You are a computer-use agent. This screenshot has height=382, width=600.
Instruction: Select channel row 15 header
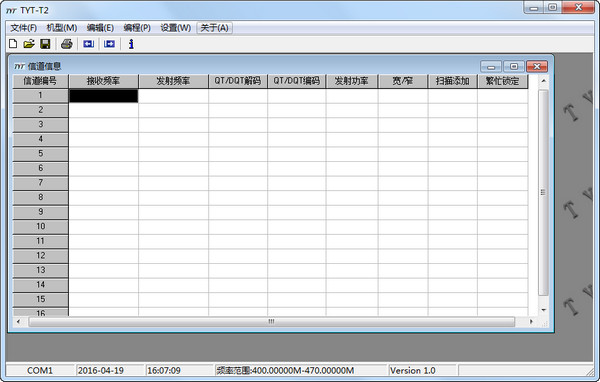tap(40, 299)
